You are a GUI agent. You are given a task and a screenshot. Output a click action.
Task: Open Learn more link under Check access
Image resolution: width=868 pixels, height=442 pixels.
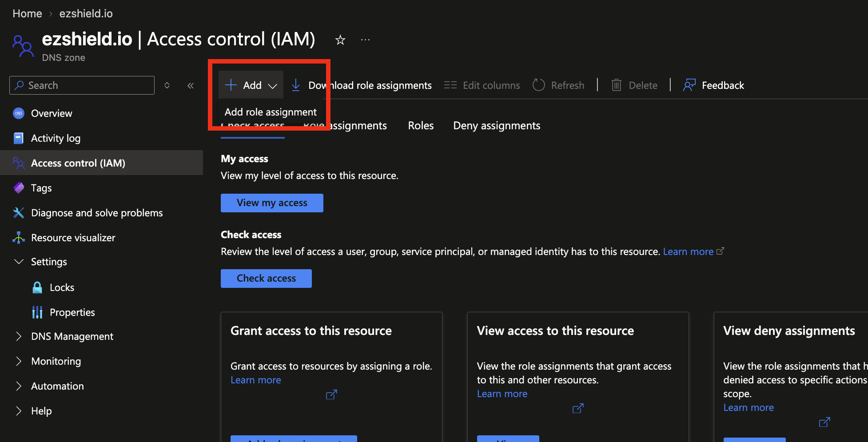coord(688,251)
